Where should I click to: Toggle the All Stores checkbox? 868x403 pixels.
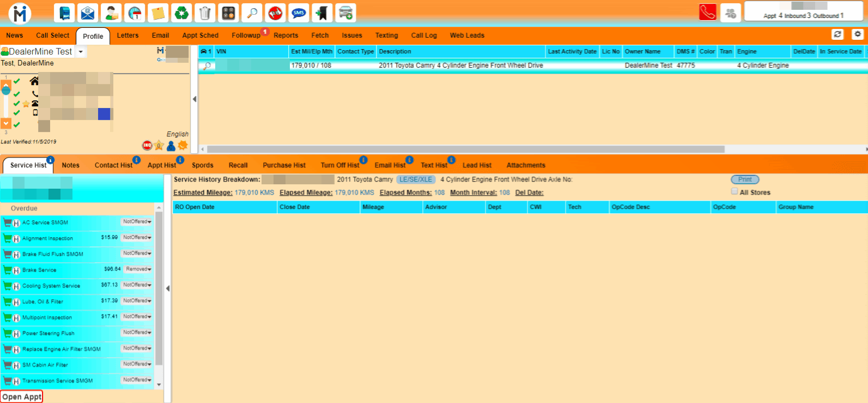735,191
